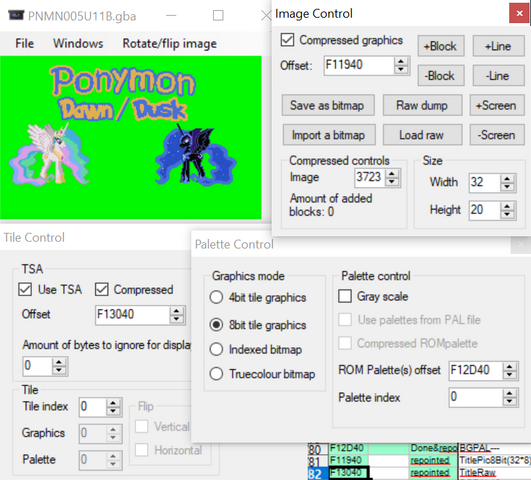This screenshot has width=531, height=480.
Task: Click the -Screen button
Action: click(x=497, y=135)
